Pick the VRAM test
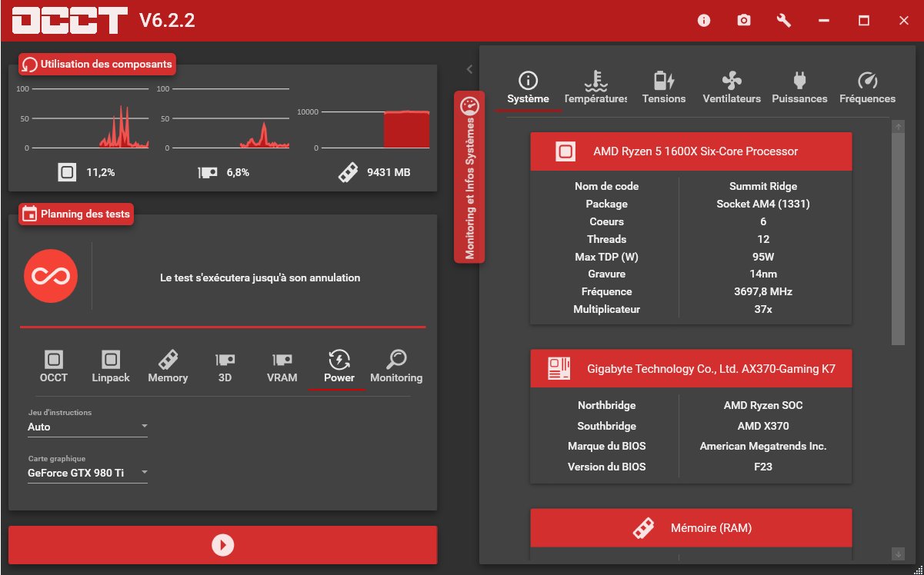 pos(282,366)
